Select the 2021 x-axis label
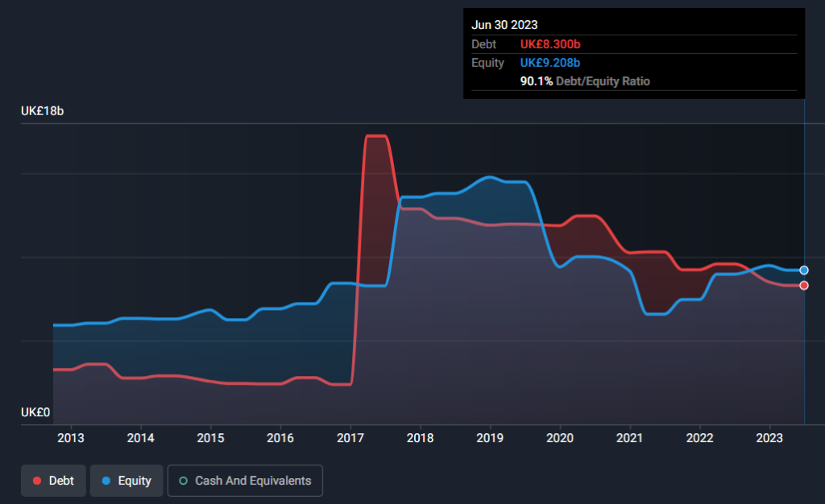The height and width of the screenshot is (504, 825). click(629, 438)
